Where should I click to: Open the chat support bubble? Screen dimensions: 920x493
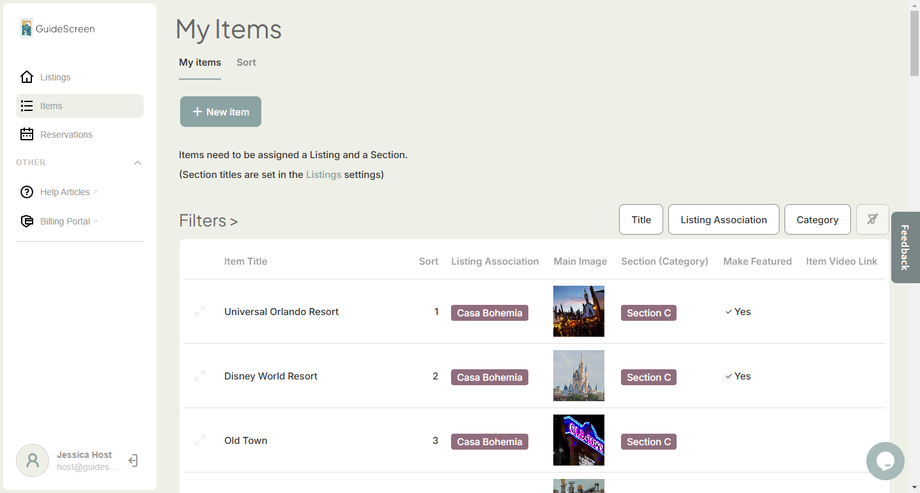[885, 461]
